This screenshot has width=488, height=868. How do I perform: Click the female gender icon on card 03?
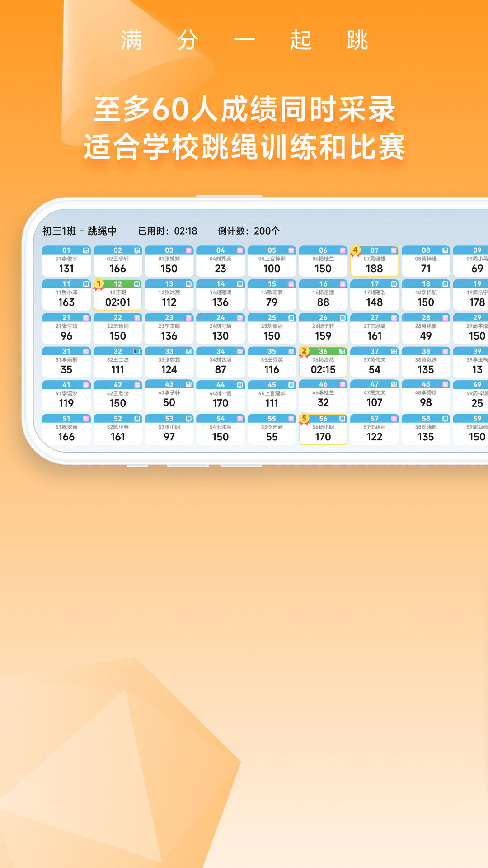tap(188, 250)
